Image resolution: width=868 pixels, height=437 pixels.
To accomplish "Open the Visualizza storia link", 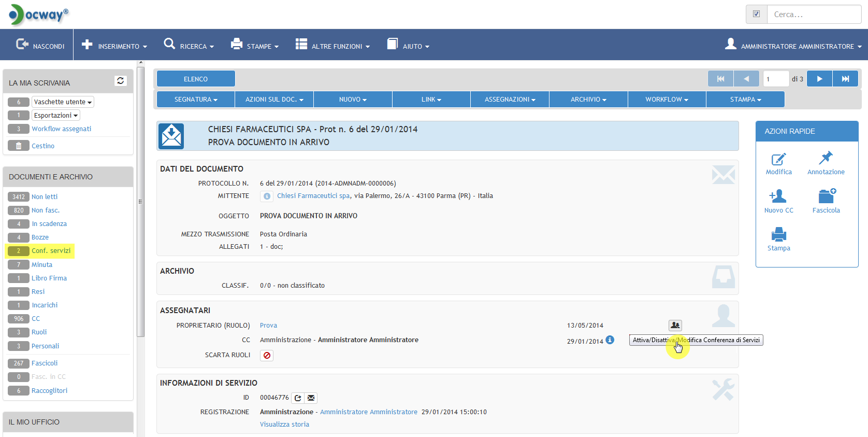I will (284, 425).
